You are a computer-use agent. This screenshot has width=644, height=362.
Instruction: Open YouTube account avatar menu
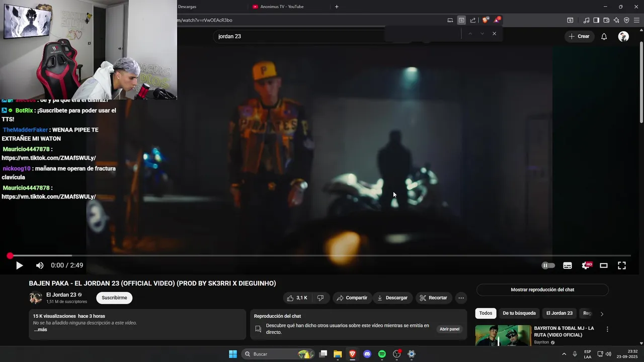pyautogui.click(x=623, y=36)
